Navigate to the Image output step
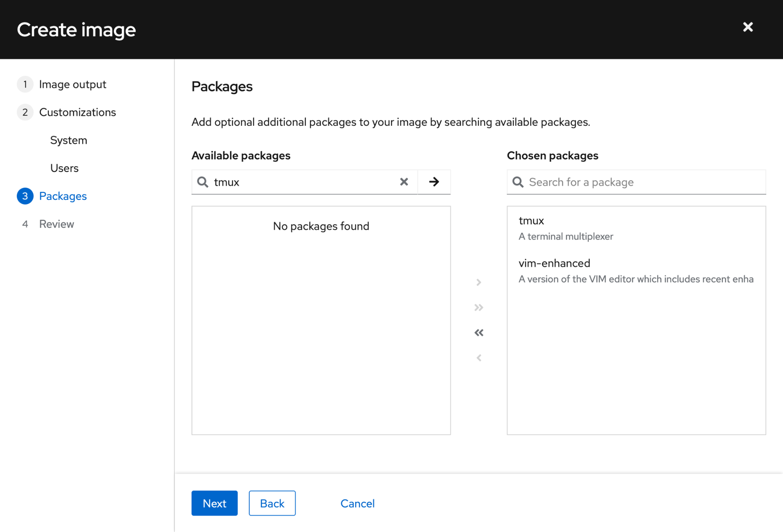 (73, 84)
